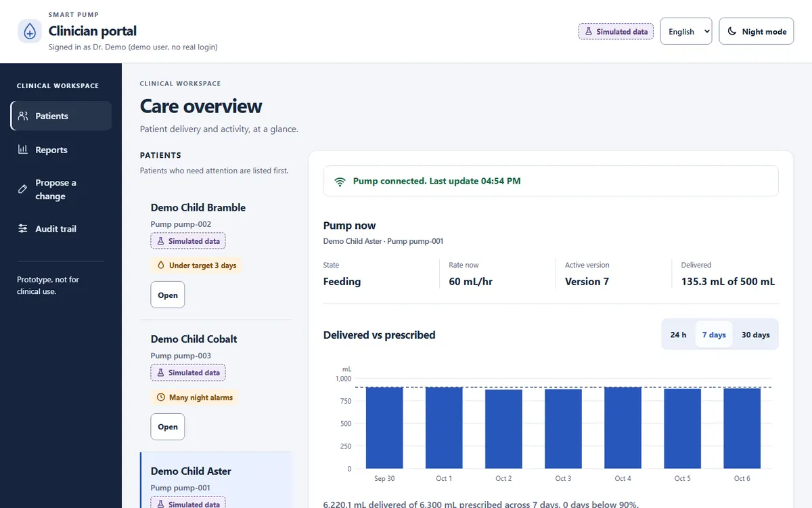Image resolution: width=812 pixels, height=508 pixels.
Task: Select the Demo Child Aster patient card
Action: 217,480
